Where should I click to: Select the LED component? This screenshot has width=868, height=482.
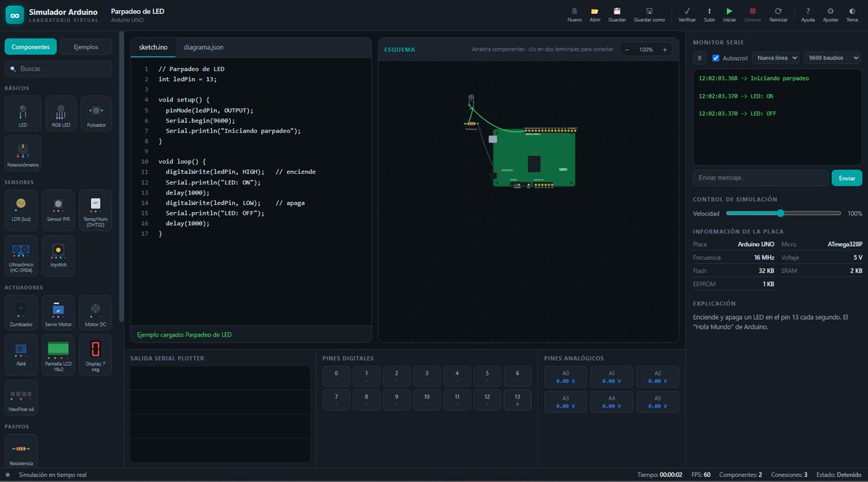[x=22, y=114]
